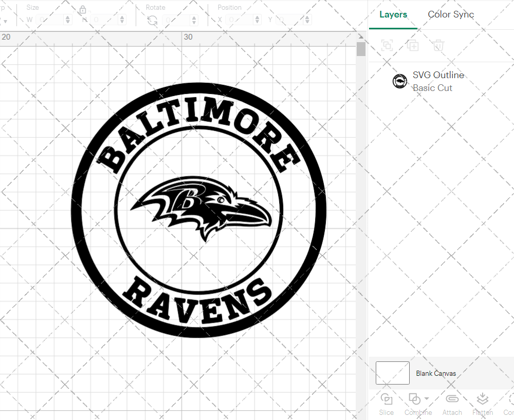Open the Layers tab
This screenshot has width=514, height=420.
pos(393,14)
